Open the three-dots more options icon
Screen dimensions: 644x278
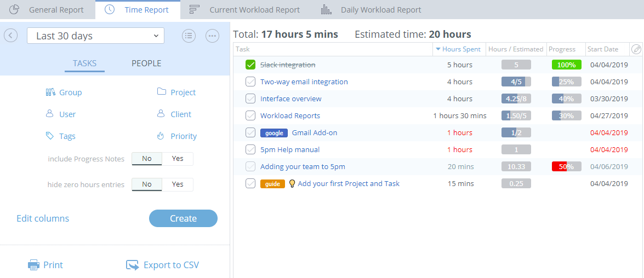[212, 36]
